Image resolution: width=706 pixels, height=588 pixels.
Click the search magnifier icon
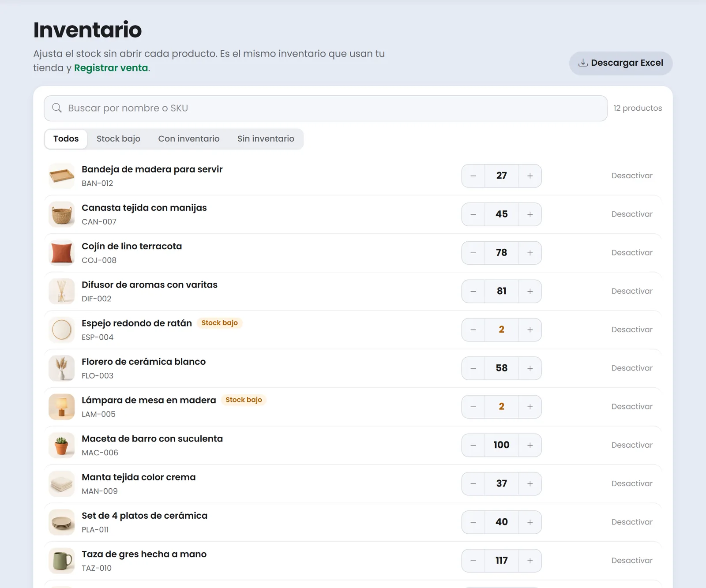pyautogui.click(x=57, y=108)
